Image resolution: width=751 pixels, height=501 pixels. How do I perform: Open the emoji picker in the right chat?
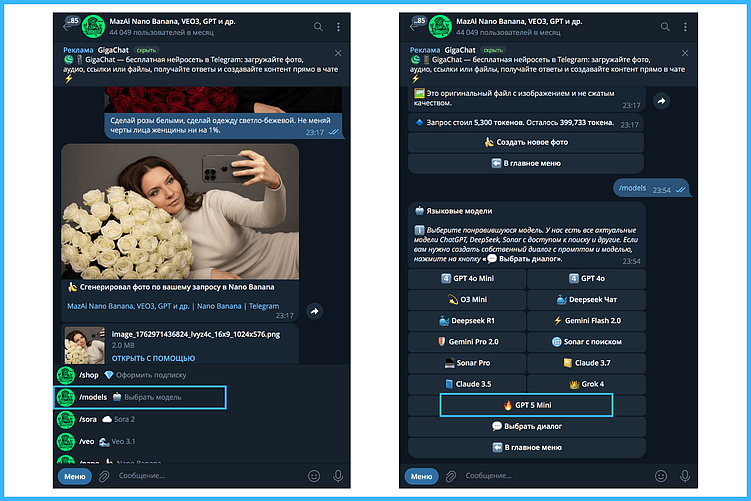click(660, 476)
